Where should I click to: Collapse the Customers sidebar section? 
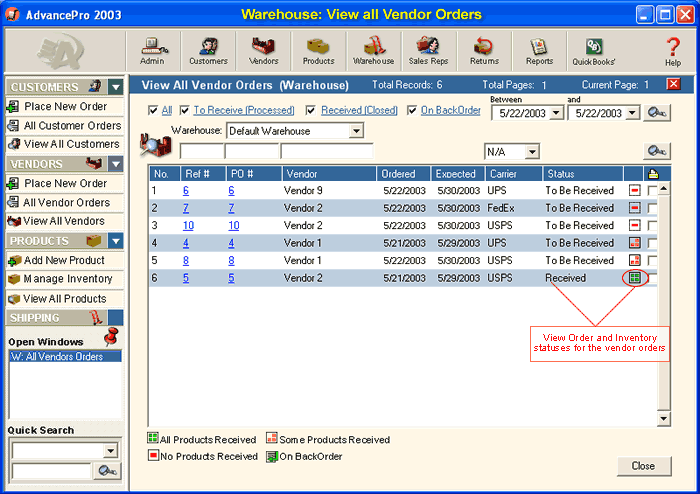coord(116,87)
